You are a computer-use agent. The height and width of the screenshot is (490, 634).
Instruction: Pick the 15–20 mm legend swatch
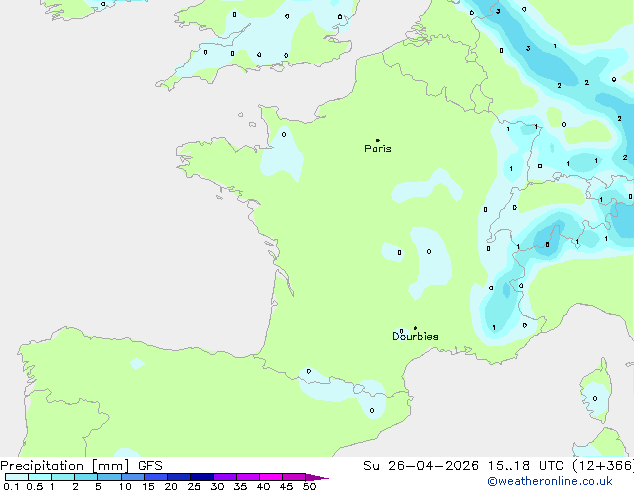156,477
